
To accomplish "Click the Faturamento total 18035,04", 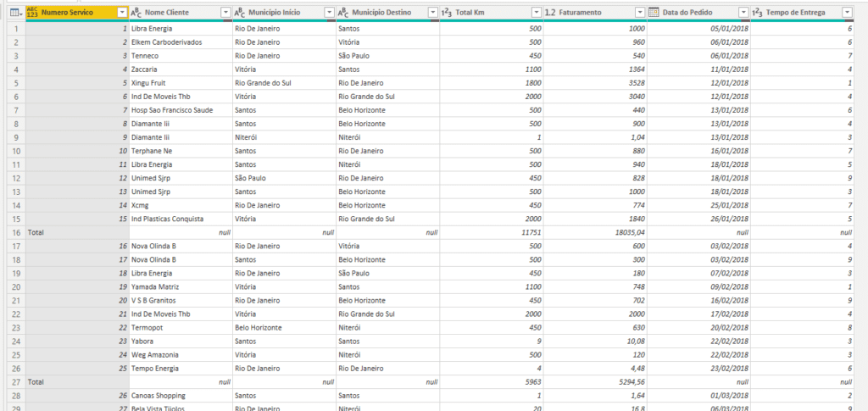I will click(595, 232).
